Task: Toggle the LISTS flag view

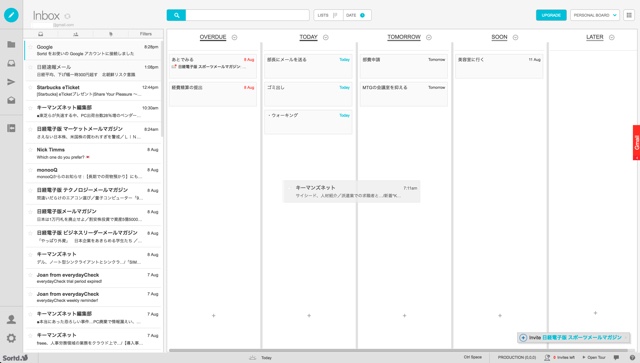Action: [x=329, y=15]
